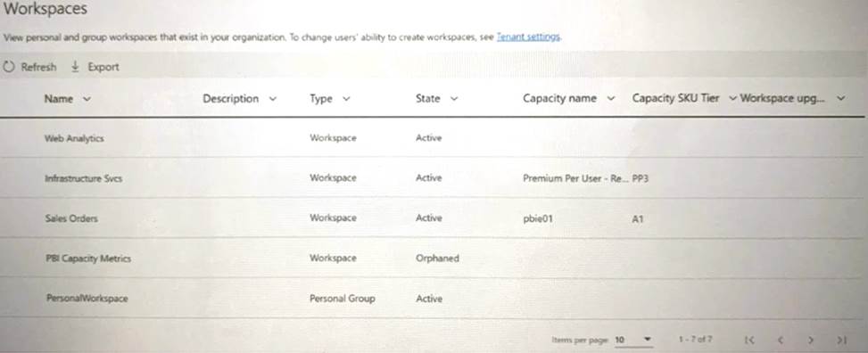Viewport: 868px width, 353px height.
Task: Expand the Capacity name column chevron
Action: (611, 98)
